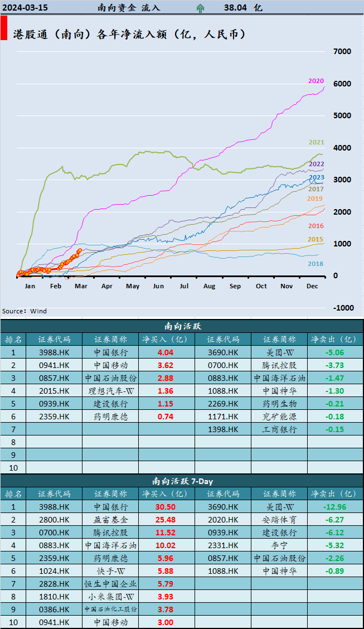Viewport: 364px width, 629px height.
Task: Select the 快手-W cell
Action: [110, 571]
